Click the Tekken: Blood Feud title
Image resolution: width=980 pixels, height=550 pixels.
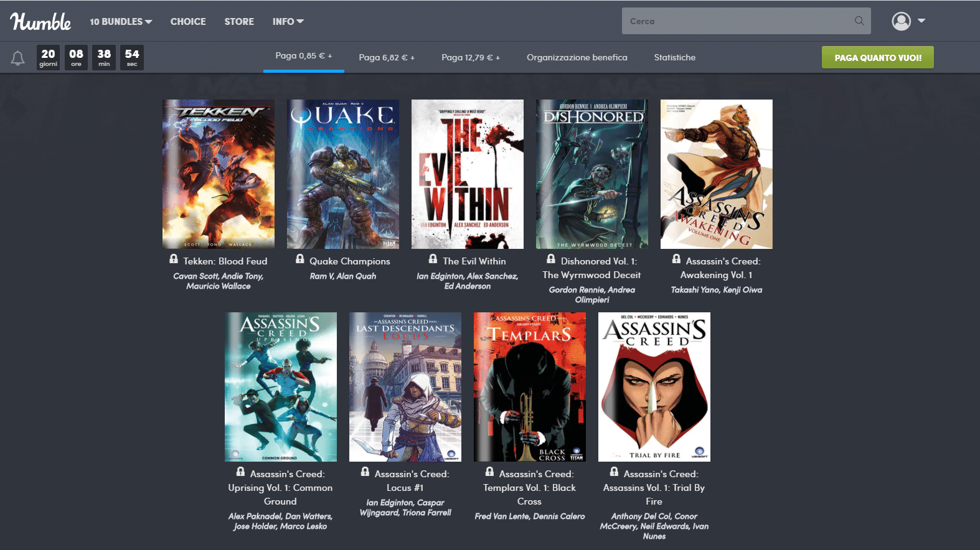(225, 261)
